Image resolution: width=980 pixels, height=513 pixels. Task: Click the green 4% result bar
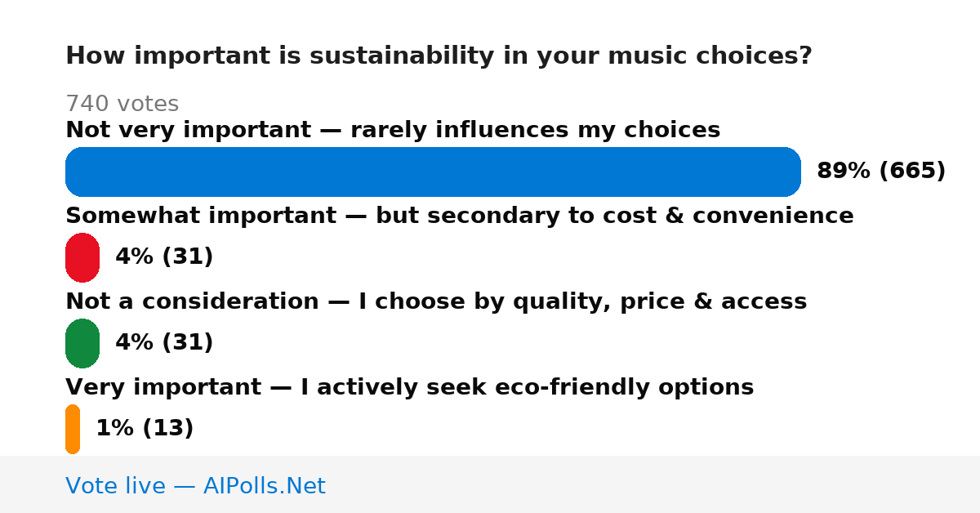coord(82,343)
